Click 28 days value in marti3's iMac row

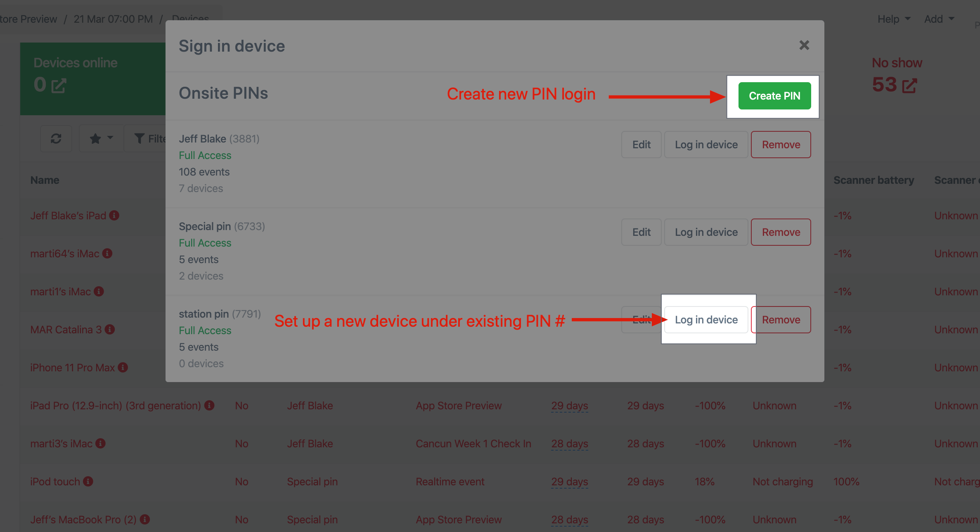[570, 444]
